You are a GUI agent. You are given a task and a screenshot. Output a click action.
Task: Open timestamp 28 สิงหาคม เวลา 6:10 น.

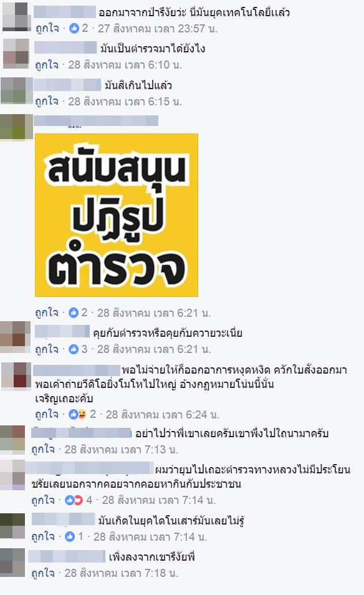[125, 65]
